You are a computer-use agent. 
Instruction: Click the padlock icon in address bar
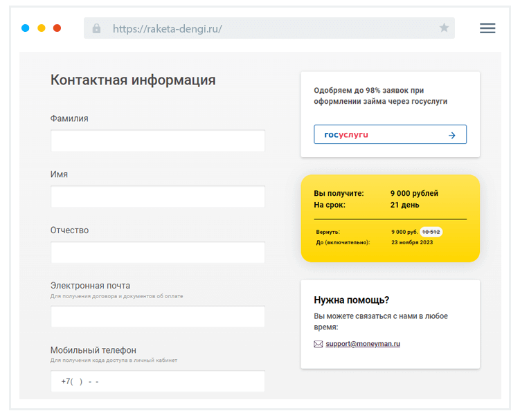point(96,28)
